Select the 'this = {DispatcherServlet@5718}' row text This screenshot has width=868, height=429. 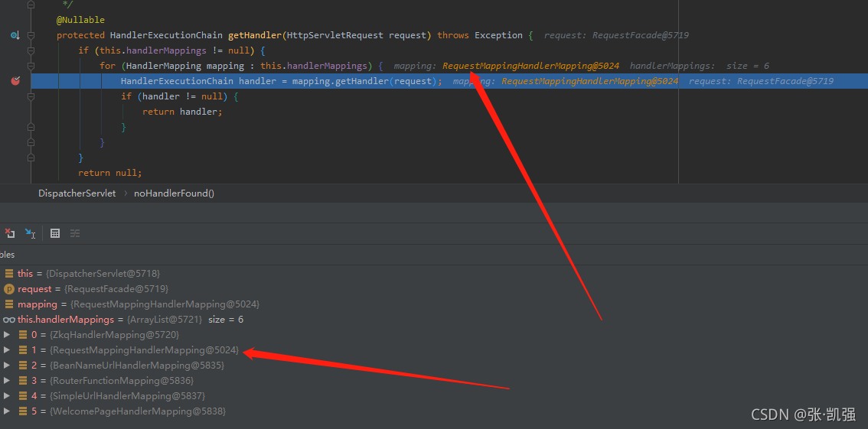point(89,273)
